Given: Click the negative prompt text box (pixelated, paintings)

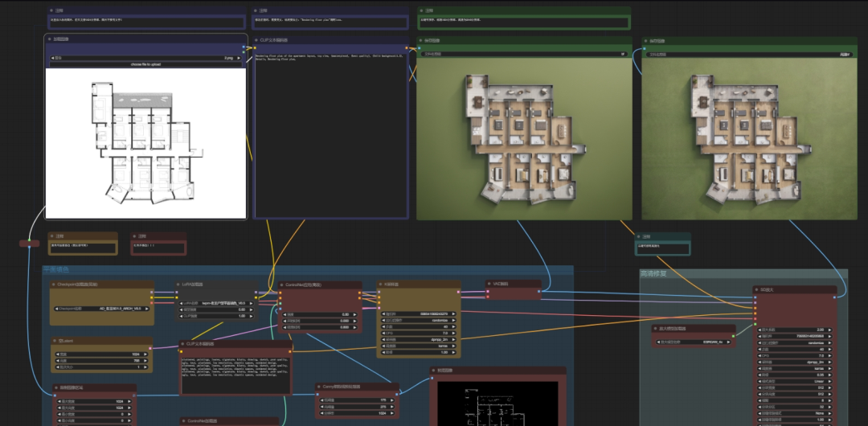Looking at the screenshot, I should point(235,374).
